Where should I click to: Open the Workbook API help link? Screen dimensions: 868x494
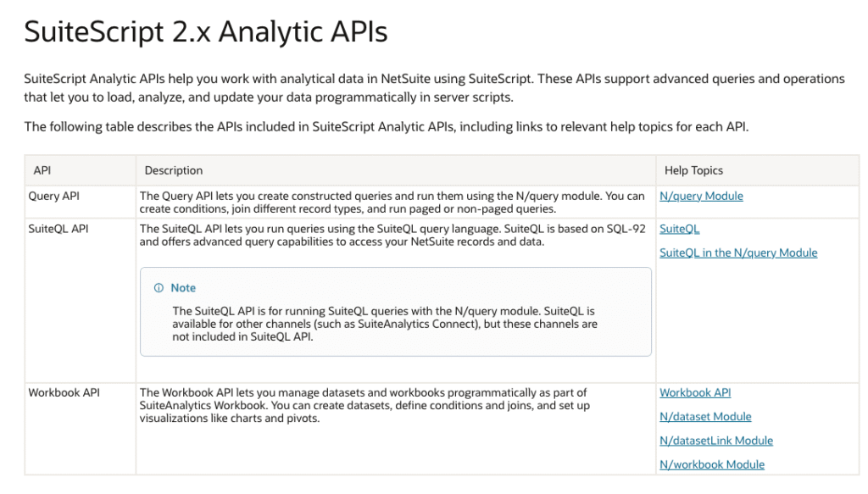click(695, 392)
